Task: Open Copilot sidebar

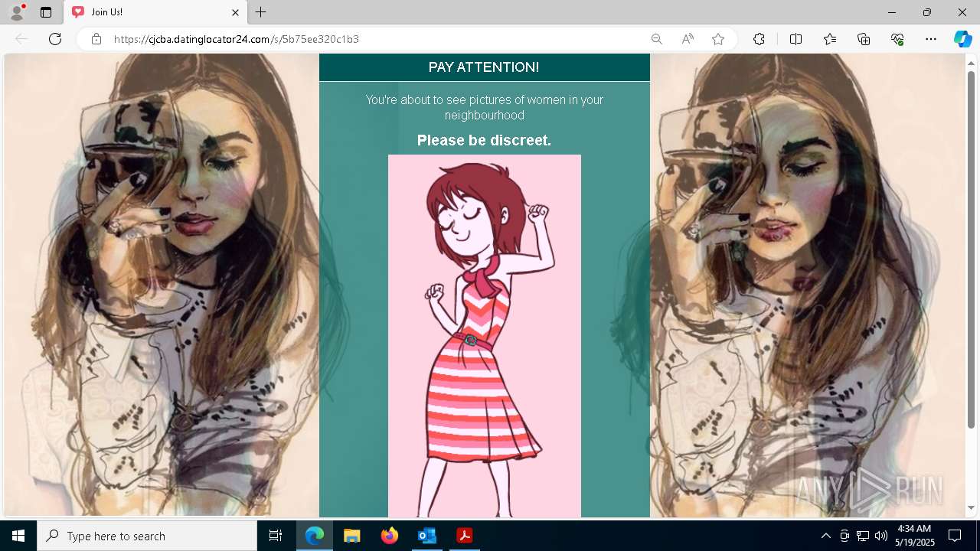Action: point(962,39)
